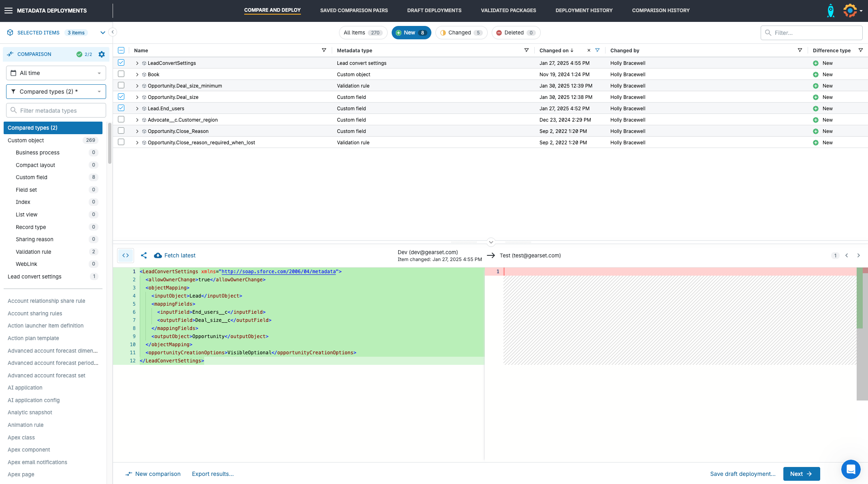This screenshot has width=868, height=484.
Task: Expand the Opportunity.Deal_size row
Action: click(137, 97)
